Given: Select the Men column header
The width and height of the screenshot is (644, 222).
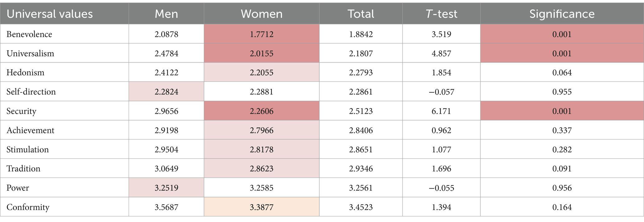Looking at the screenshot, I should (166, 14).
